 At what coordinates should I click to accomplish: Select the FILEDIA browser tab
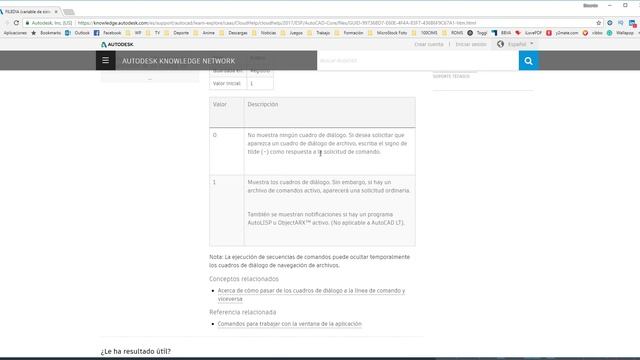point(29,11)
